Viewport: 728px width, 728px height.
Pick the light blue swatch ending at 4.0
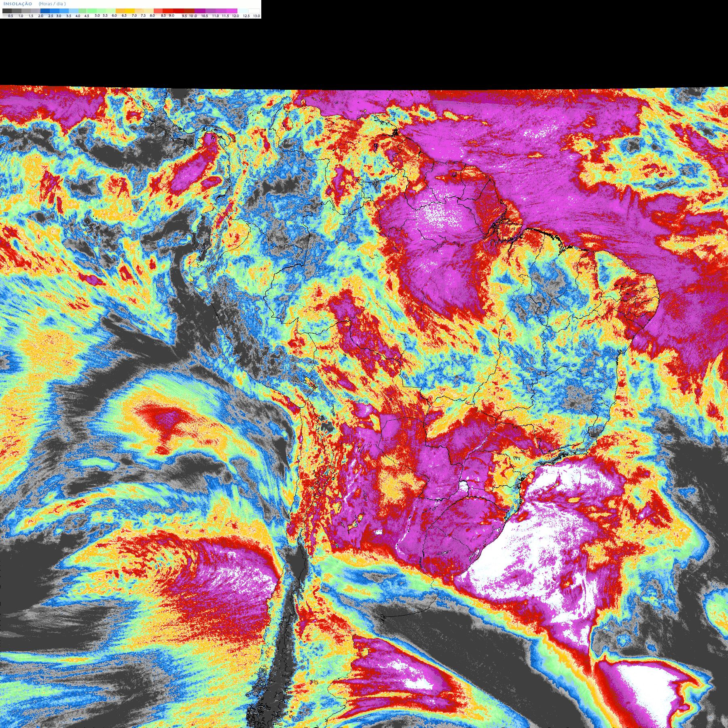coord(74,11)
